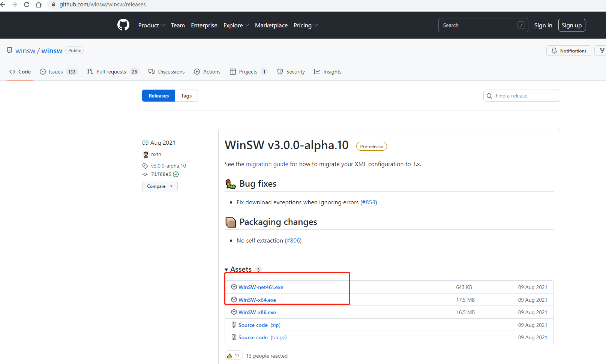Expand the Pricing dropdown

(306, 25)
